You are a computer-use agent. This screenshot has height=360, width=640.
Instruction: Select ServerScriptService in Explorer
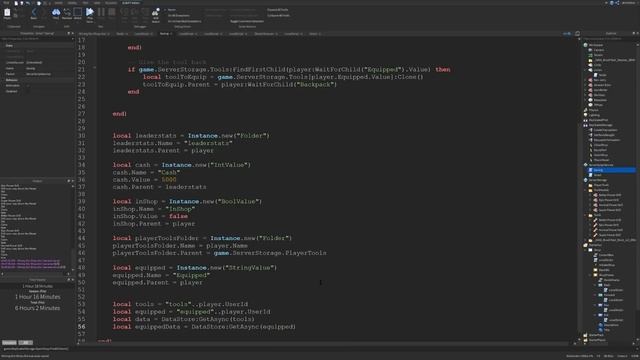coord(601,165)
